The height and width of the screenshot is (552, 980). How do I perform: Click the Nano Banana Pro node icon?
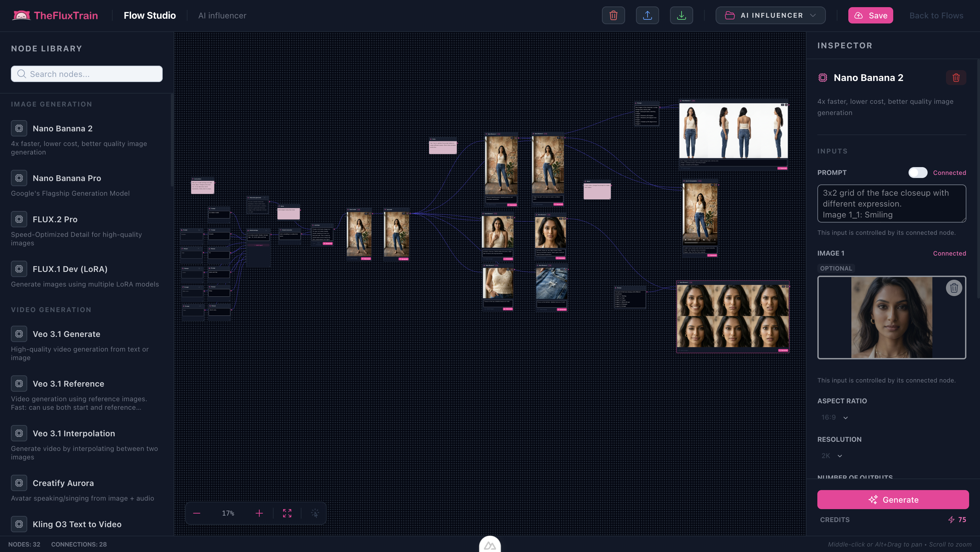pyautogui.click(x=19, y=178)
